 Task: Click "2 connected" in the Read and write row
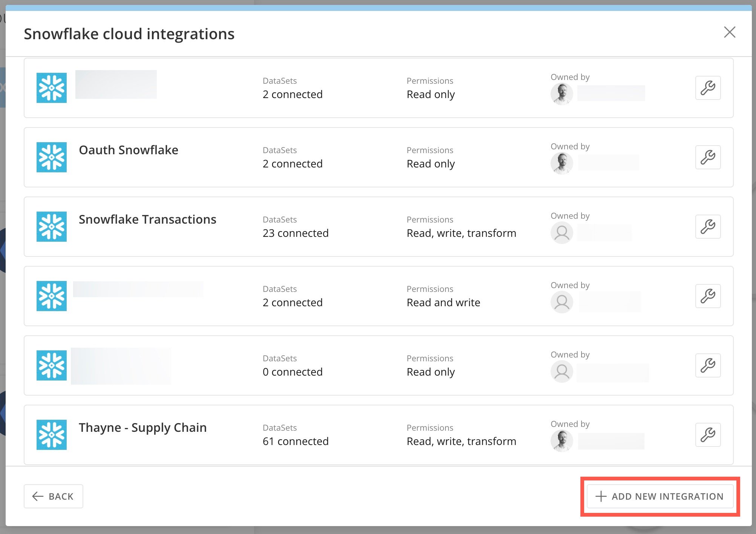(x=292, y=302)
